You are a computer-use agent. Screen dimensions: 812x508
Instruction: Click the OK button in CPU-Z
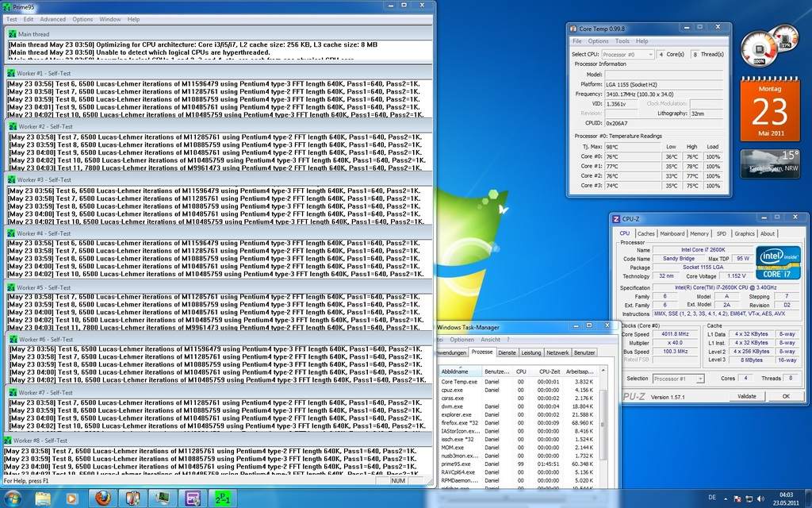[x=786, y=396]
